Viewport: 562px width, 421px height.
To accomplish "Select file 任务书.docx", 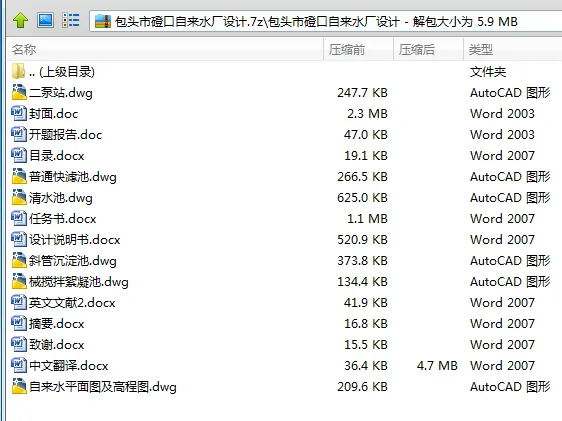I will coord(63,219).
